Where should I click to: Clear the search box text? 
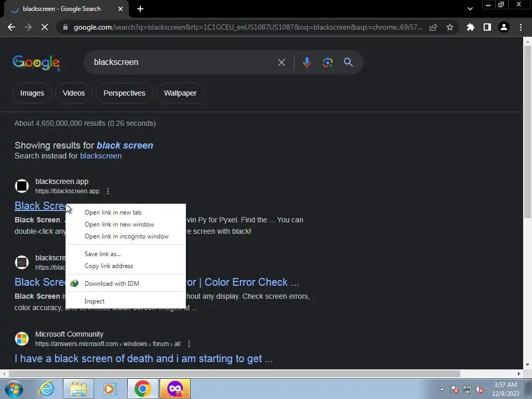281,62
